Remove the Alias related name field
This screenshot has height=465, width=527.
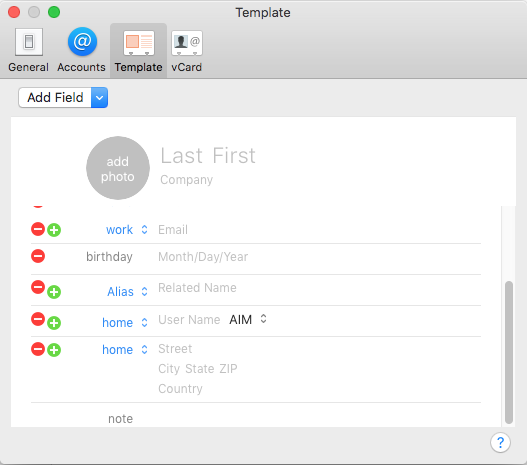pos(38,287)
